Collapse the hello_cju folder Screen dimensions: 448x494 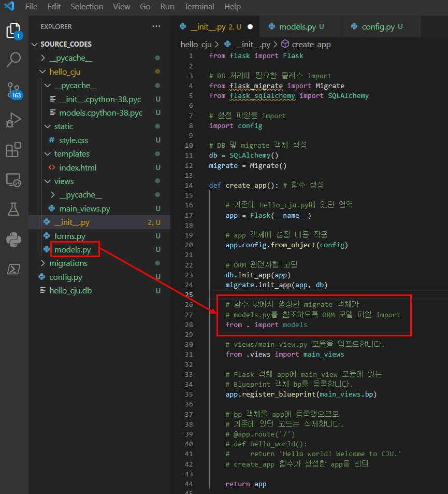point(43,72)
